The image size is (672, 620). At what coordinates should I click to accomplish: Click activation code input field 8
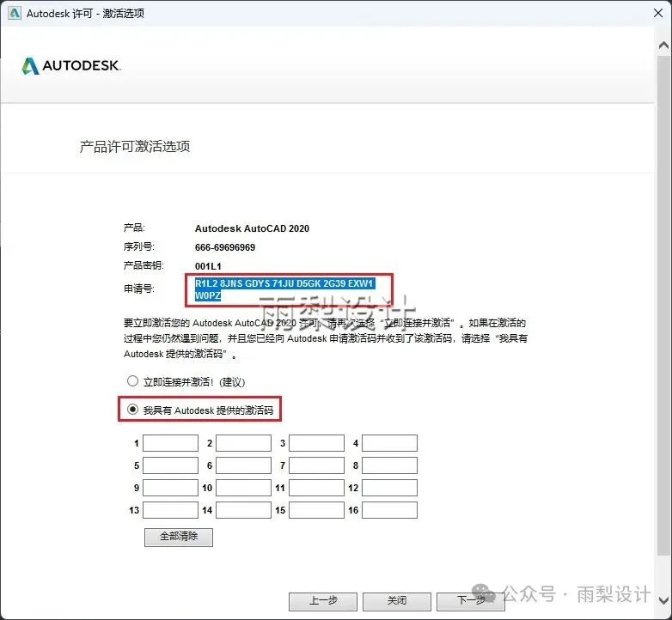[x=389, y=465]
